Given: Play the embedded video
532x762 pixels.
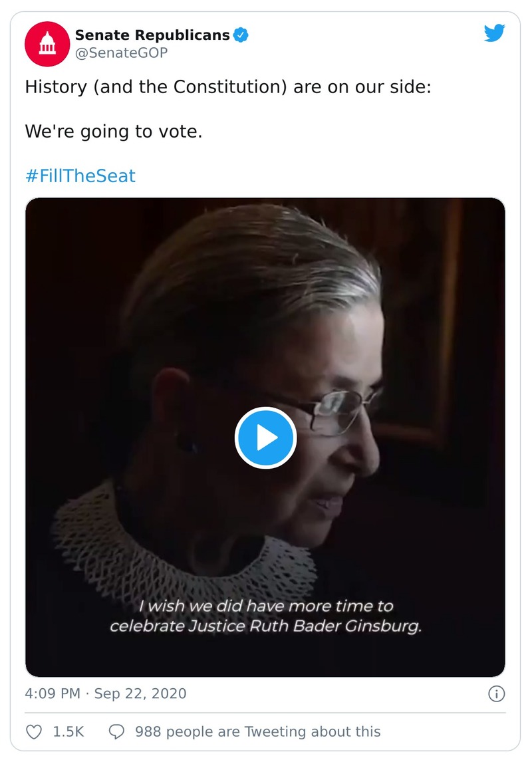Looking at the screenshot, I should coord(265,438).
